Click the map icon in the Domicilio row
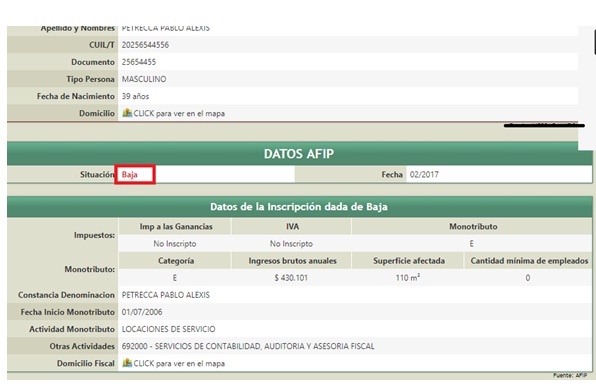 (127, 113)
